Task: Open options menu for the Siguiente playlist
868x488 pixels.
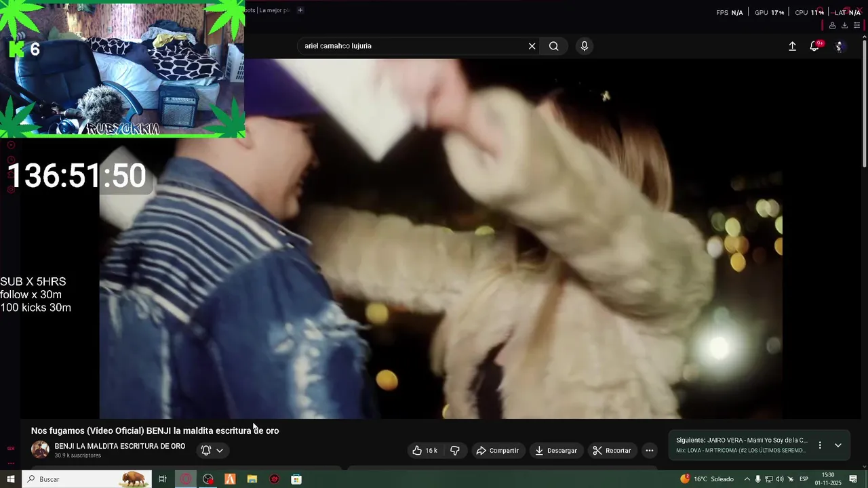Action: pyautogui.click(x=820, y=445)
